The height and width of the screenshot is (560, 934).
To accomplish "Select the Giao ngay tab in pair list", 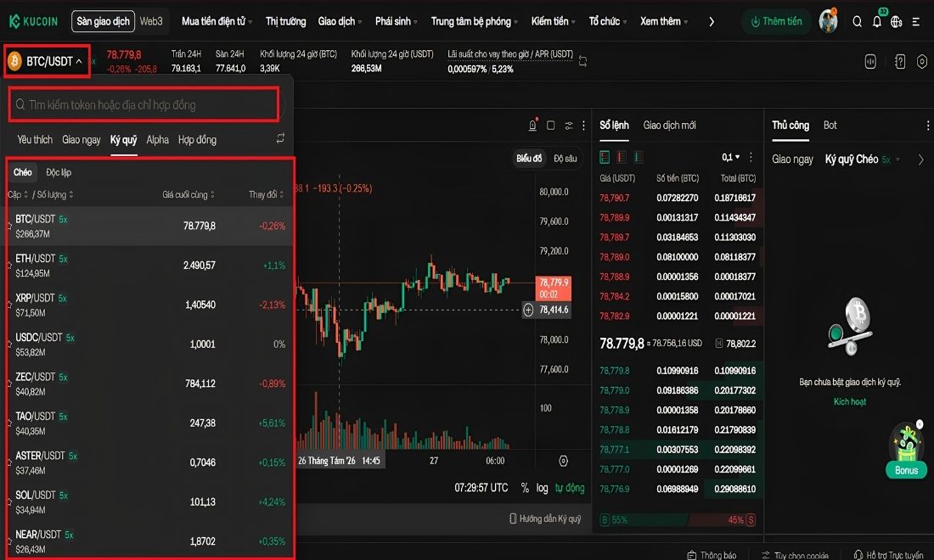I will click(x=81, y=139).
